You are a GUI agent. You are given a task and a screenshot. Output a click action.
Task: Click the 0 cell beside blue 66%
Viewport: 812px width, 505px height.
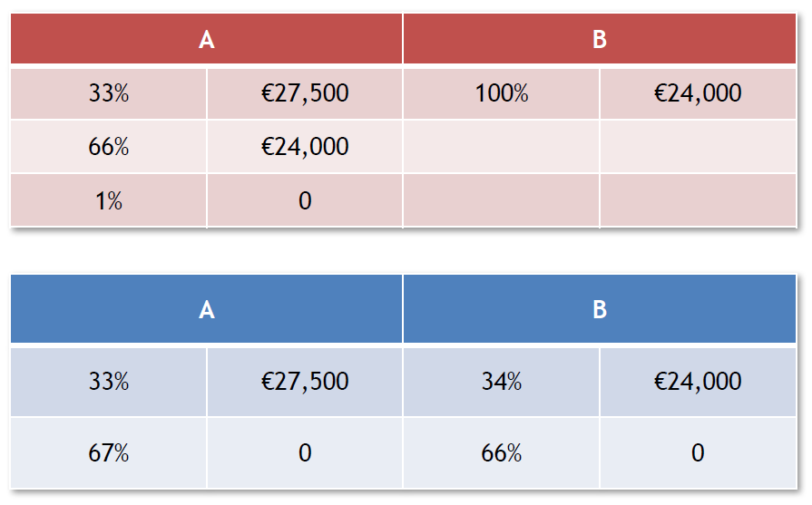coord(698,453)
